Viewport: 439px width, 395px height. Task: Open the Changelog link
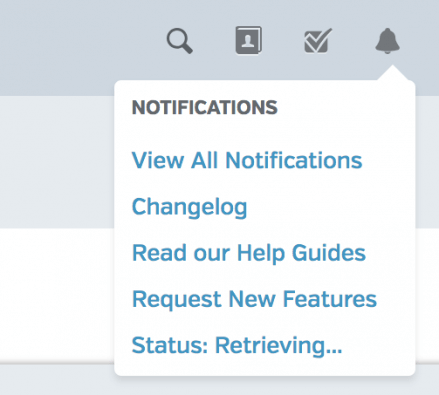[189, 207]
